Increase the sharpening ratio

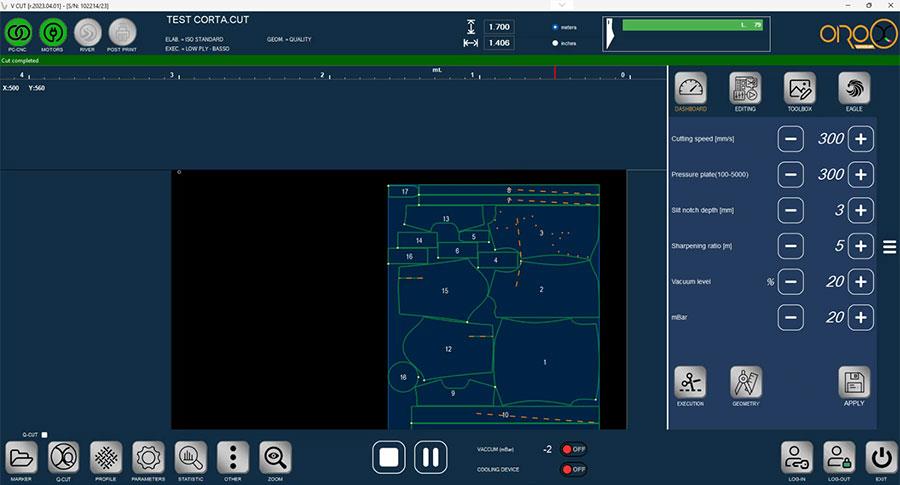pyautogui.click(x=860, y=246)
